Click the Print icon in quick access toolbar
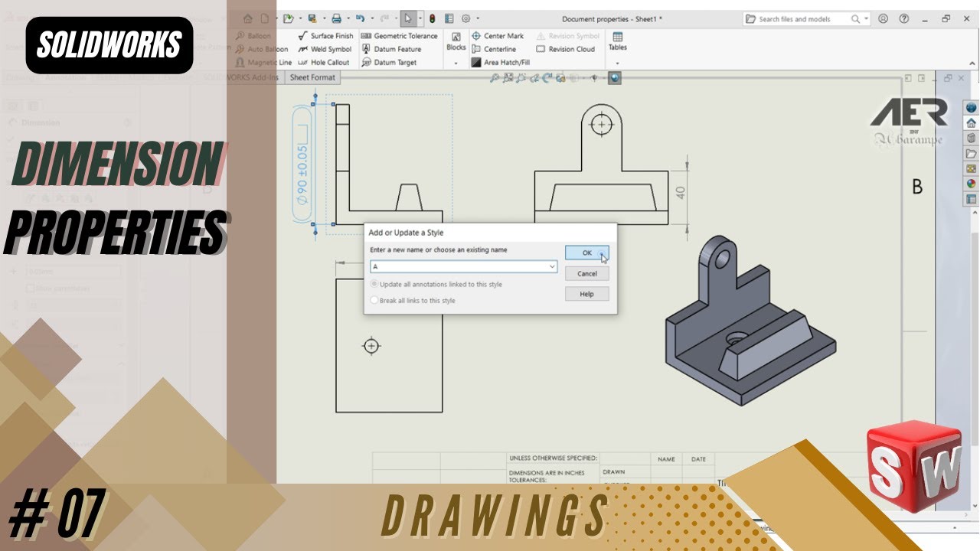Screen dimensions: 980x551 tap(335, 18)
